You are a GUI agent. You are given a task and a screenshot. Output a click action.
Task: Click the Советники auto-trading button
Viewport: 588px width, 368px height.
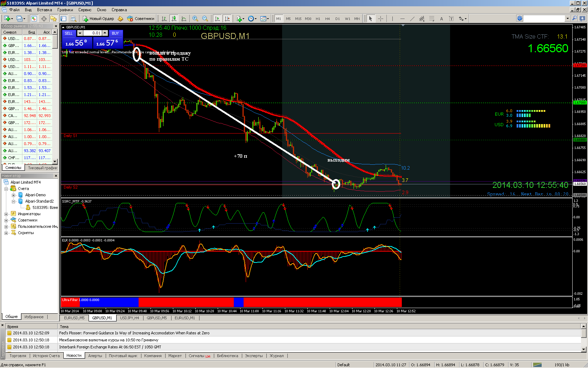point(141,19)
